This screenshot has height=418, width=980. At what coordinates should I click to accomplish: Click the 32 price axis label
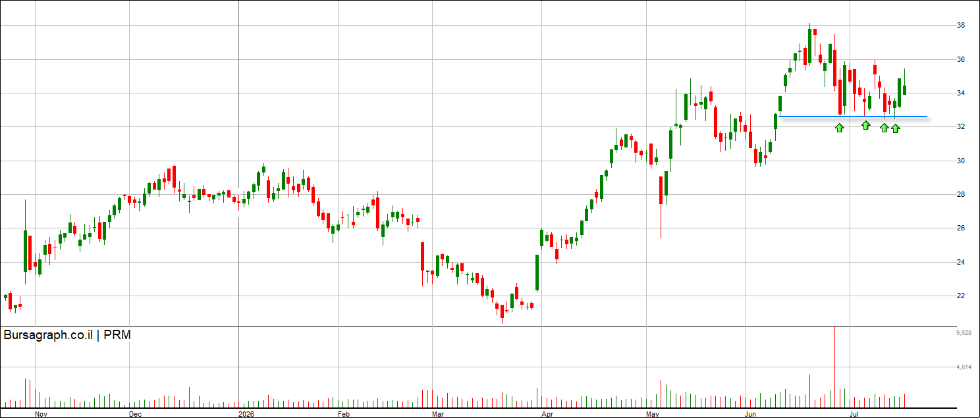pos(960,127)
